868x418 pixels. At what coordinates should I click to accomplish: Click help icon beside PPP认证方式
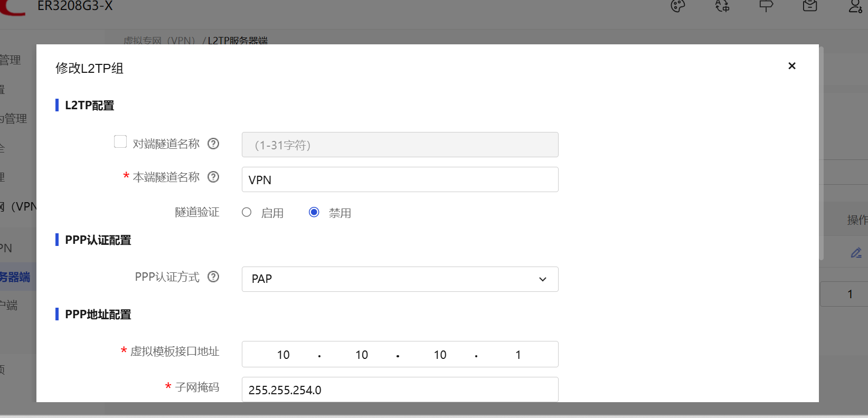point(213,277)
